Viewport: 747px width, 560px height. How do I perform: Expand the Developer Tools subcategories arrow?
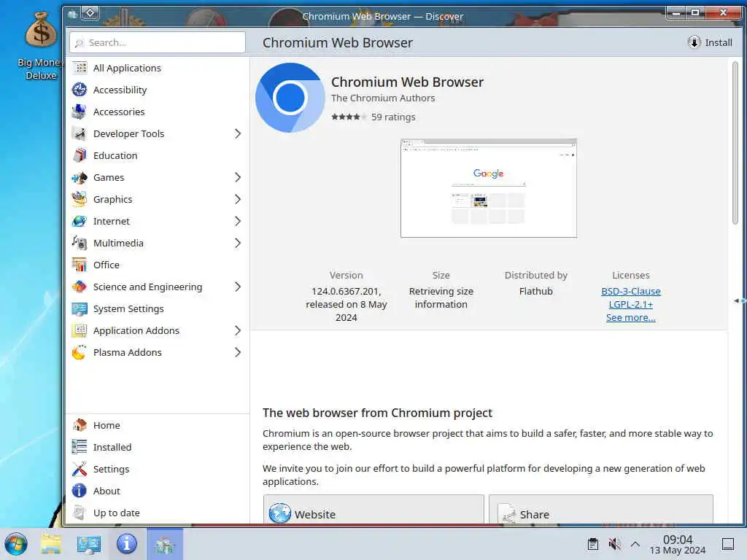(238, 134)
